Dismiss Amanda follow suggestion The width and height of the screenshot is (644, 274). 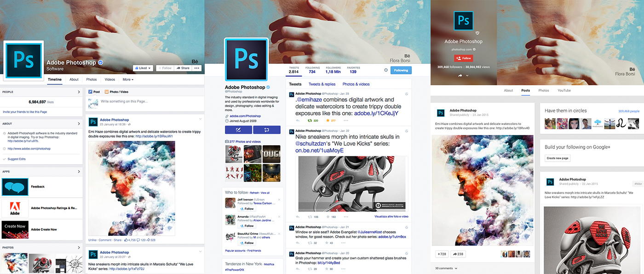click(x=279, y=217)
